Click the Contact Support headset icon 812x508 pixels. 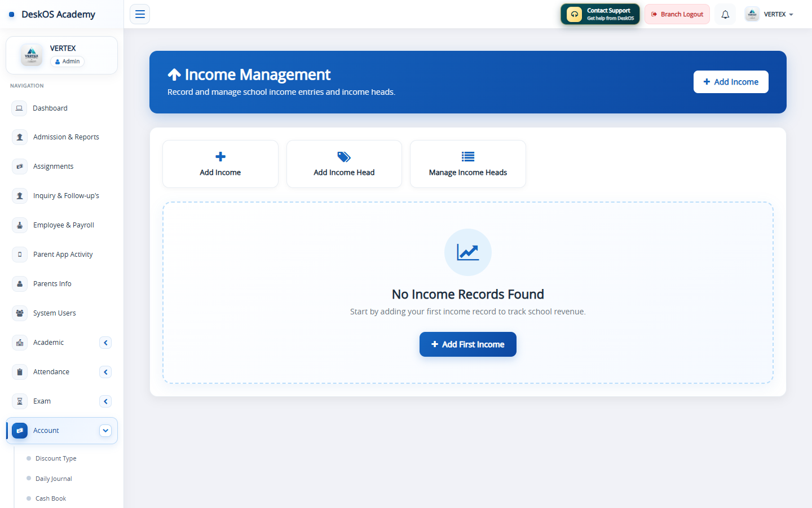click(x=574, y=14)
